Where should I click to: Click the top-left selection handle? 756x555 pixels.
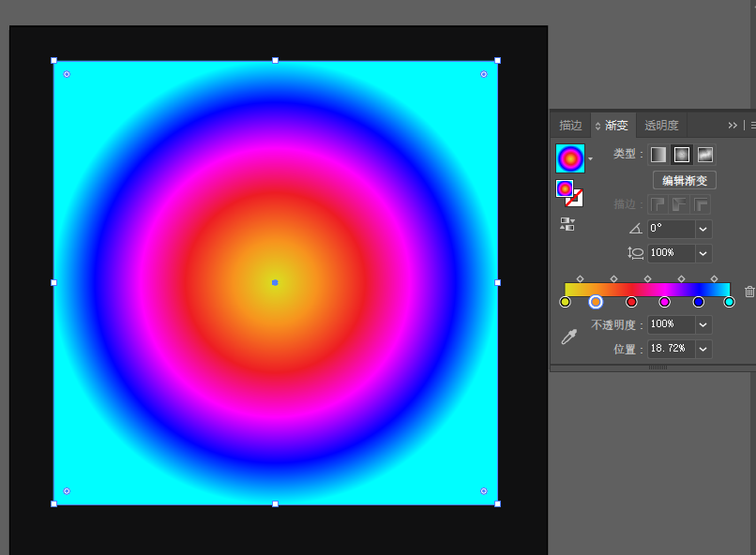click(x=54, y=61)
